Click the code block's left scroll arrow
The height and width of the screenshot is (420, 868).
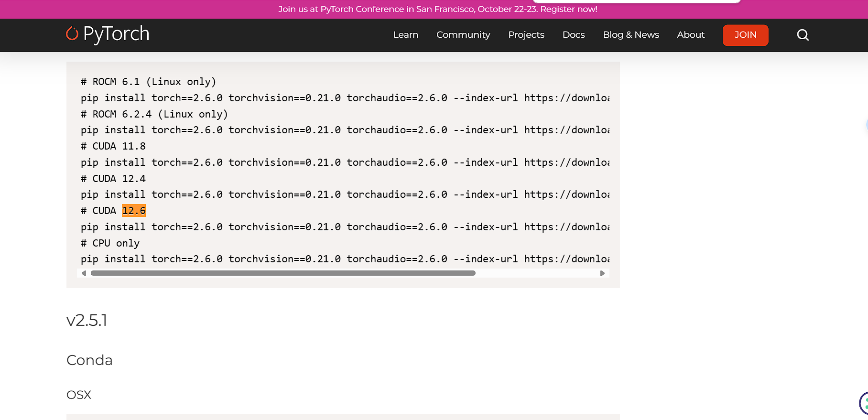point(84,273)
